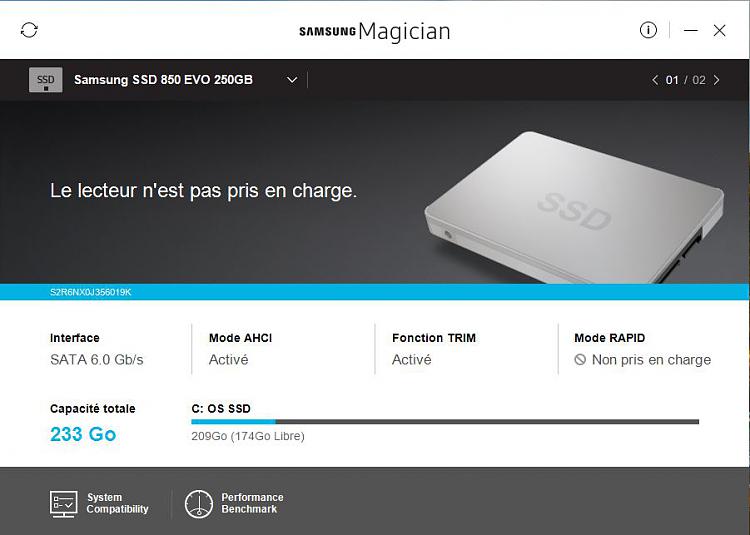Click the Mode RAPID not supported icon
Screen dimensions: 750x535
(580, 360)
